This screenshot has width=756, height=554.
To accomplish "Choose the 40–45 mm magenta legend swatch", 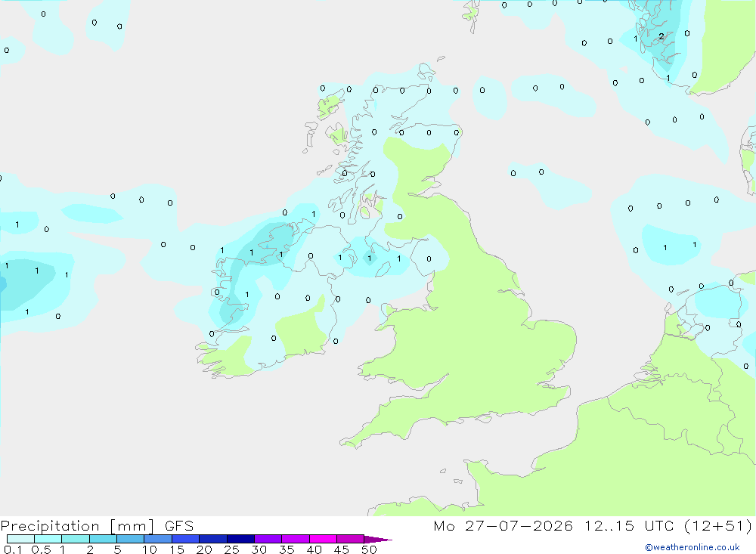I will [323, 539].
